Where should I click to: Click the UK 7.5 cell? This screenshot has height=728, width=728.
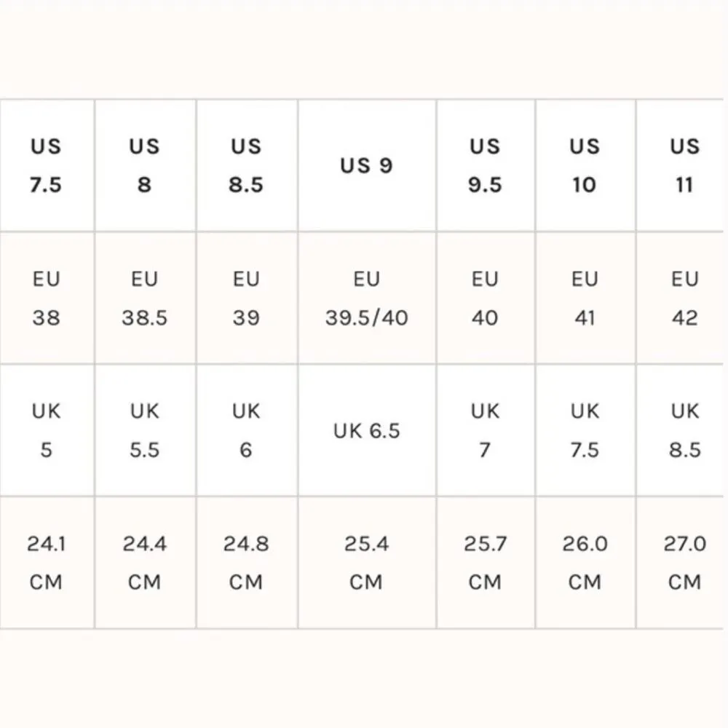pos(585,430)
